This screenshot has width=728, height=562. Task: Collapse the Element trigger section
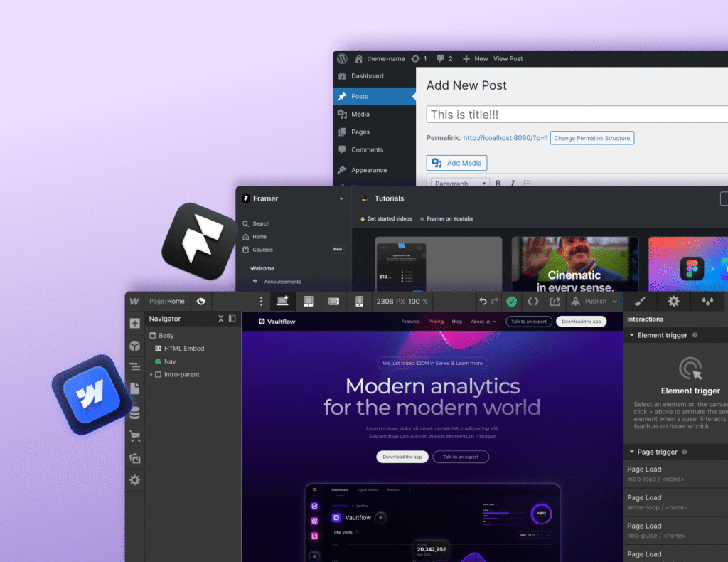point(632,335)
